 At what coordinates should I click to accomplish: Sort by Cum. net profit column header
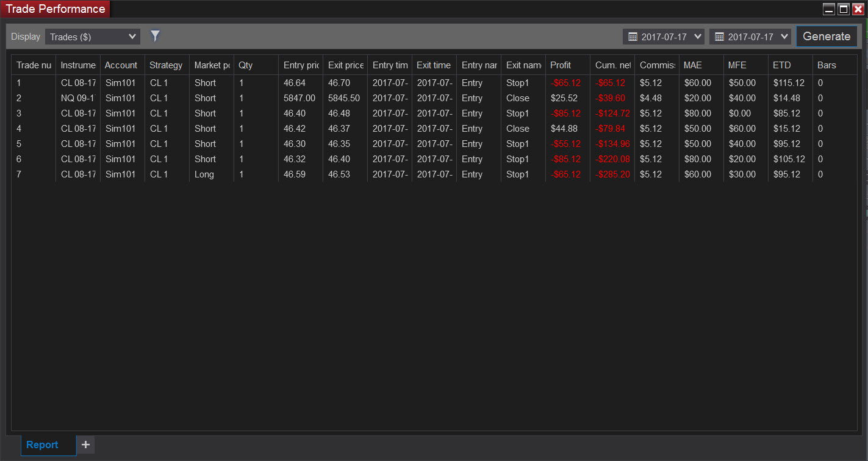coord(612,65)
